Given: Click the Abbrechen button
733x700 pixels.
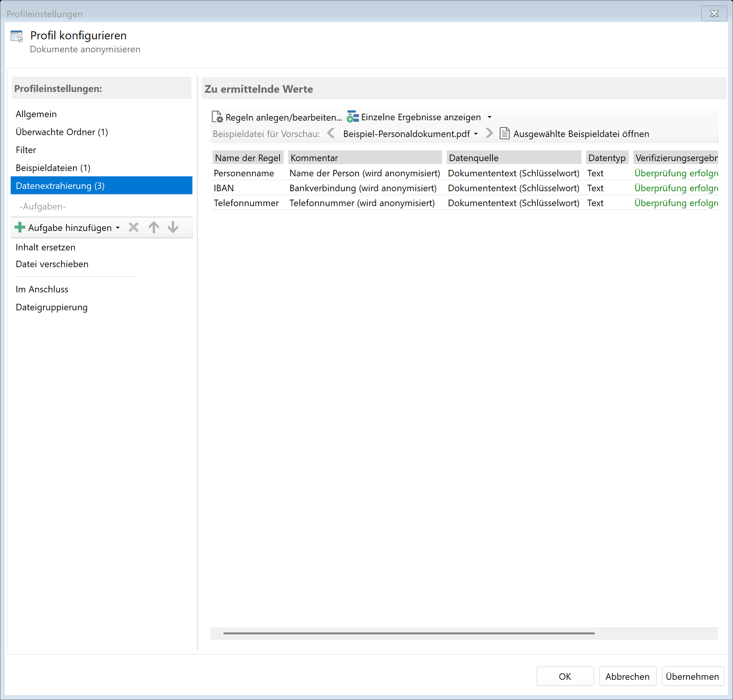Looking at the screenshot, I should pyautogui.click(x=627, y=676).
